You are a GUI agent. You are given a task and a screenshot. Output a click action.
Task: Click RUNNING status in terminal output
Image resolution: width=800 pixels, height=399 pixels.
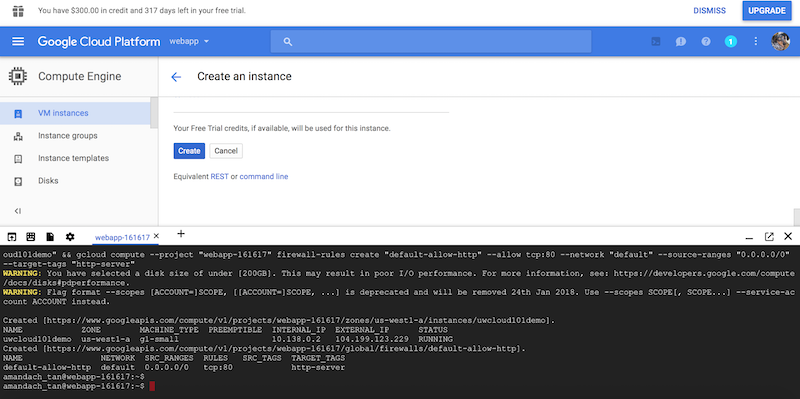[435, 339]
